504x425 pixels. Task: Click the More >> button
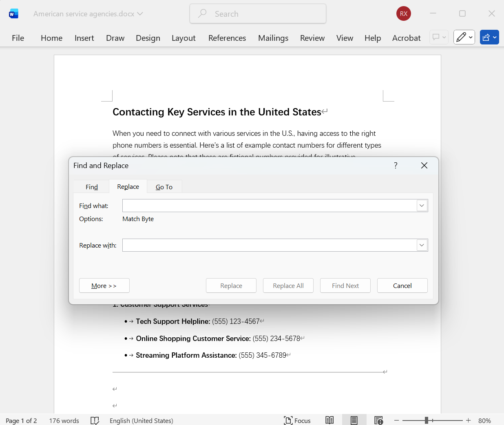[104, 286]
